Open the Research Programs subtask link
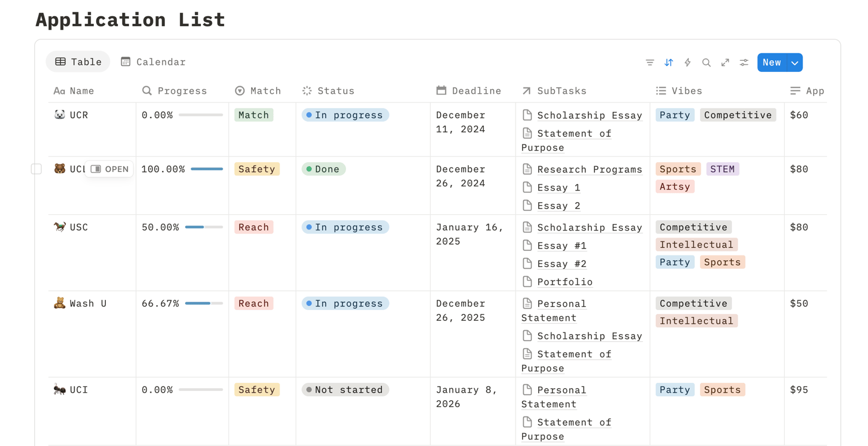 coord(589,169)
